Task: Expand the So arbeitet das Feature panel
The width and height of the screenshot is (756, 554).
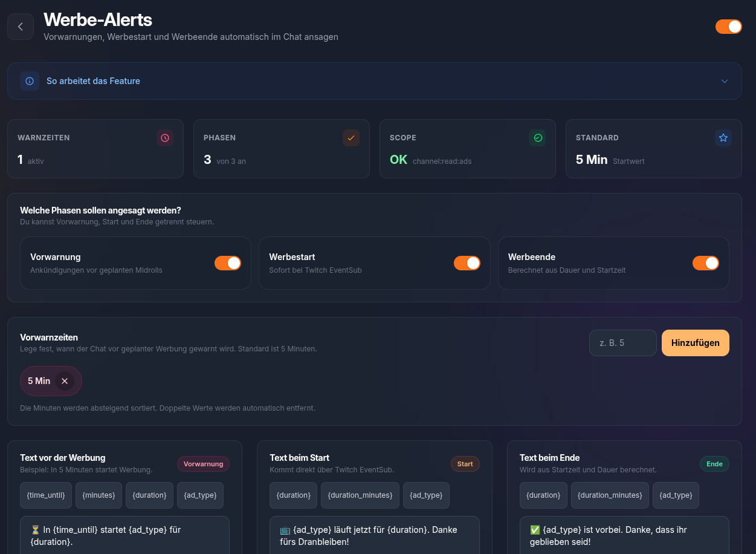Action: [x=724, y=80]
